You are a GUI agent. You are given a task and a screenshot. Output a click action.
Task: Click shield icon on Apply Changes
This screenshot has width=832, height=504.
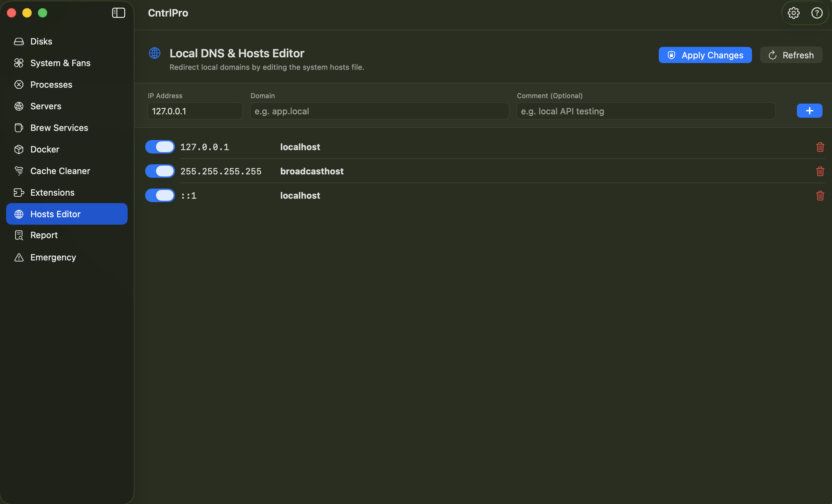[671, 55]
